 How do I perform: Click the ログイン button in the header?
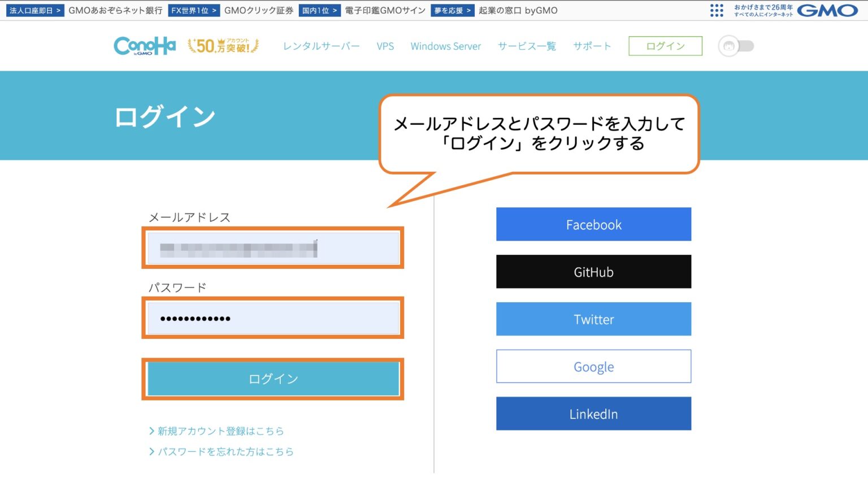[665, 45]
